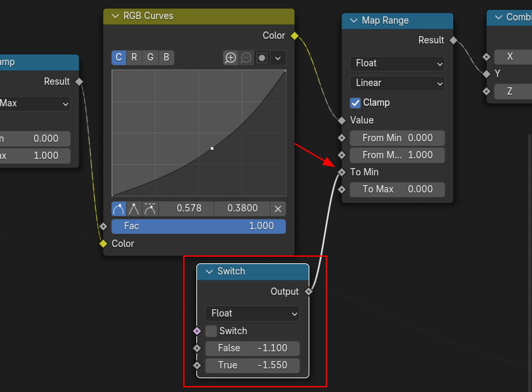532x392 pixels.
Task: Select the B channel curve button
Action: click(166, 57)
